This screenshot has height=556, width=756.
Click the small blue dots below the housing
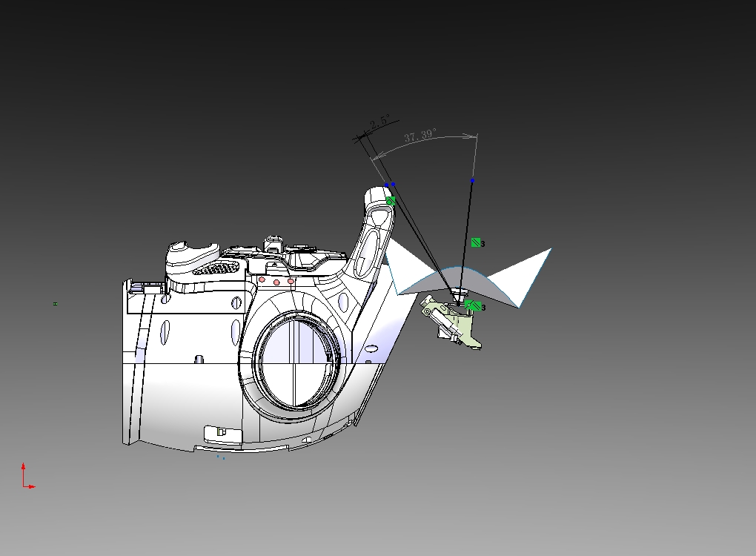pos(221,457)
